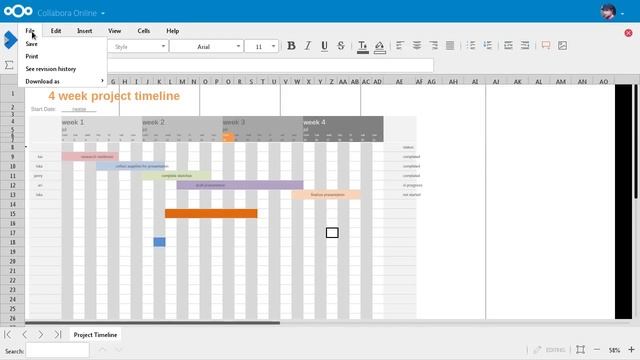The width and height of the screenshot is (640, 360).
Task: Click the Search input field
Action: click(x=58, y=350)
